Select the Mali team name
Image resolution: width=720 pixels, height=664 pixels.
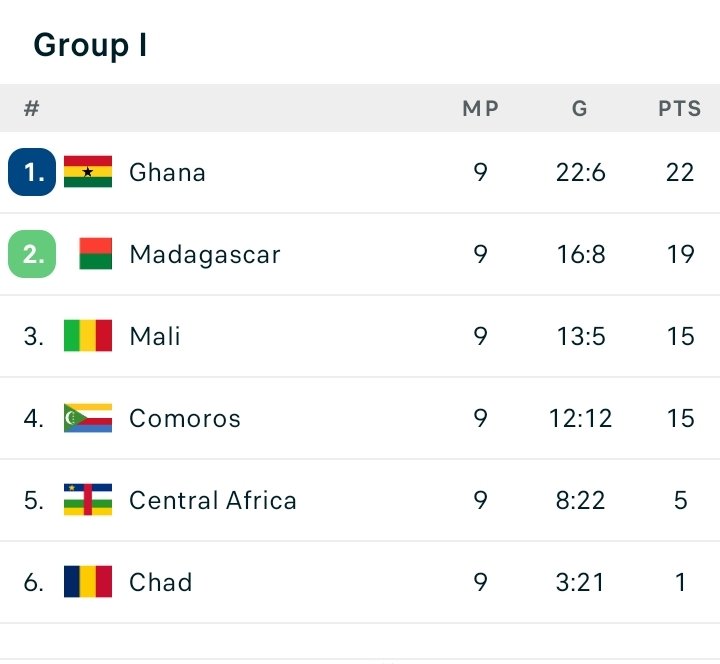point(155,336)
